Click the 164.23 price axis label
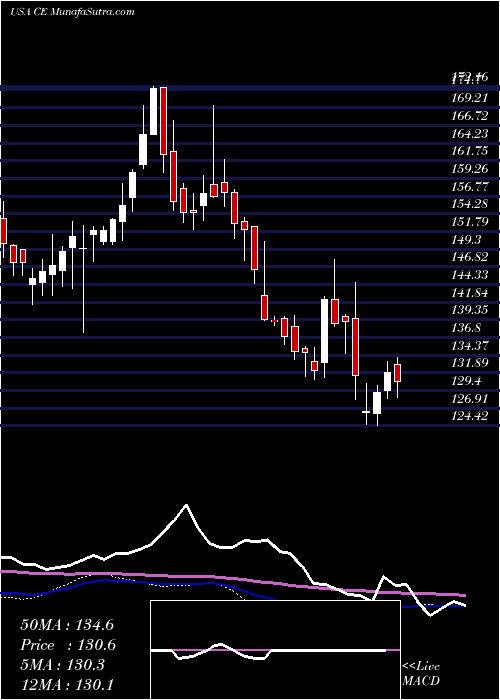The image size is (500, 700). click(471, 133)
